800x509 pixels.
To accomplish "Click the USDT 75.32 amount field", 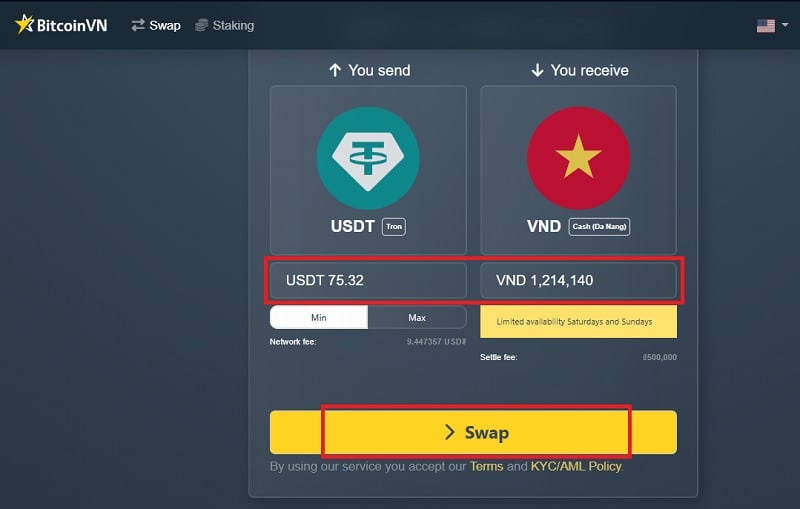I will coord(368,280).
